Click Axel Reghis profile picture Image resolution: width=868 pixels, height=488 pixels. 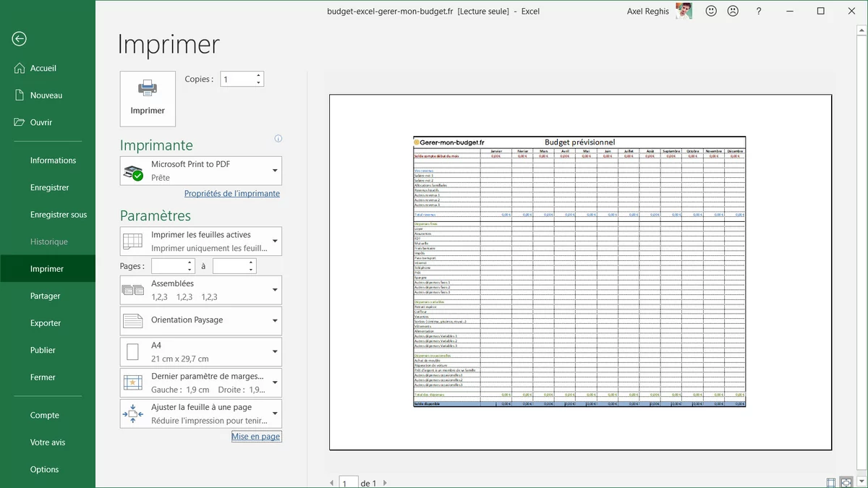[684, 11]
